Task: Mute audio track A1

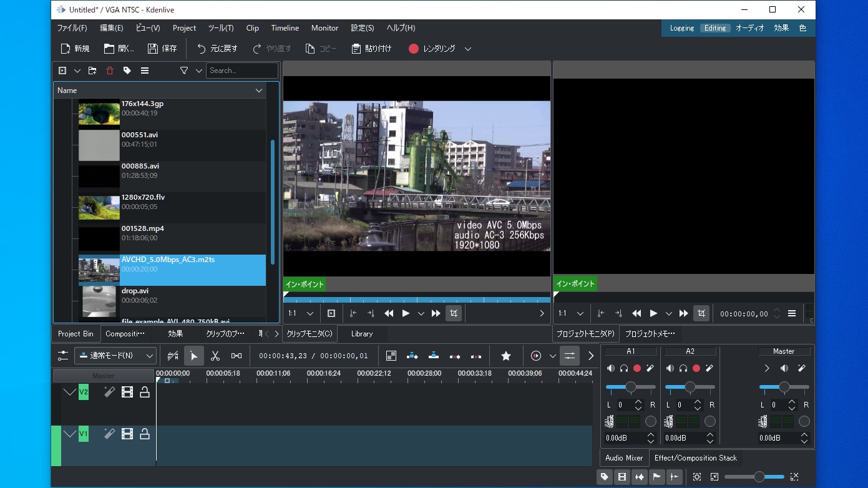Action: point(611,368)
